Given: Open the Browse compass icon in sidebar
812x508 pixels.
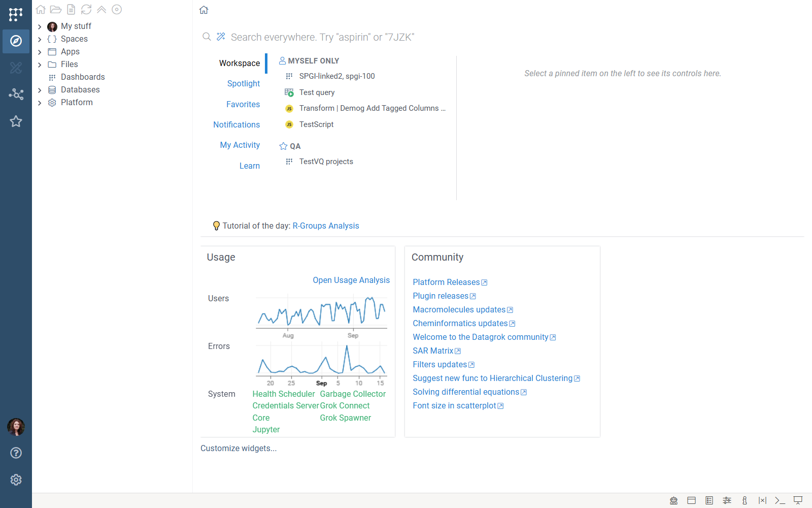Looking at the screenshot, I should (x=16, y=41).
